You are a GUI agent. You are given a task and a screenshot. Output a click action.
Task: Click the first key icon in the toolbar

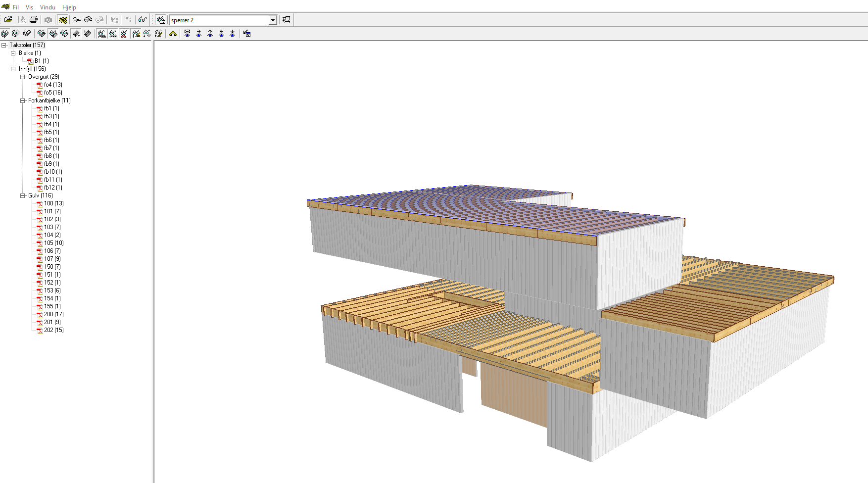click(x=76, y=20)
